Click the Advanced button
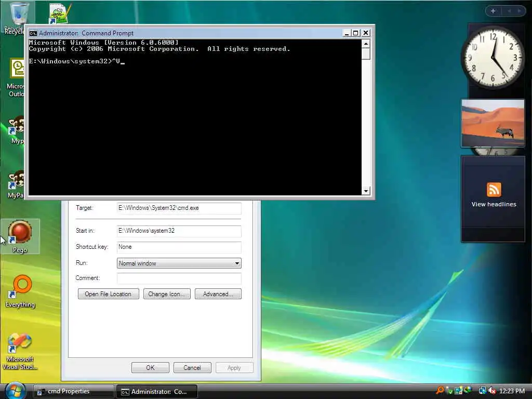Screen dimensions: 532x399 tap(218, 294)
